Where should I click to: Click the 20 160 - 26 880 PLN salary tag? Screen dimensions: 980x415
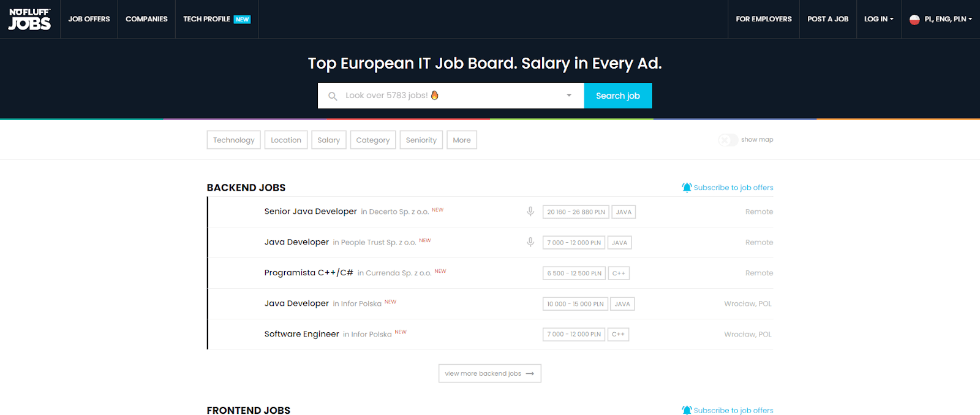[576, 212]
